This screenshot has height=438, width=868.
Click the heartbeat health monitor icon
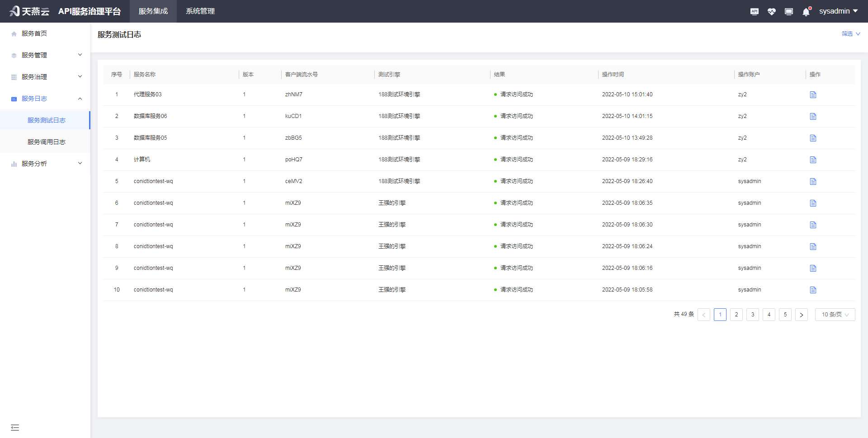772,11
